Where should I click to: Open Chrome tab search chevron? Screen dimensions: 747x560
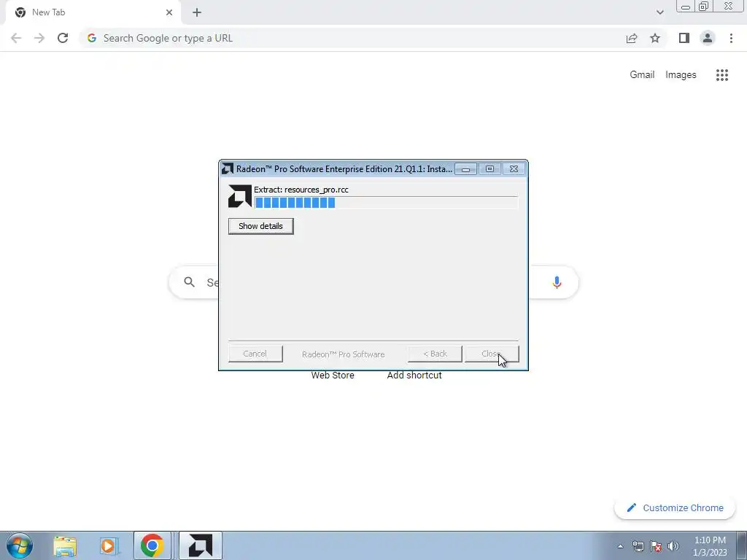[659, 12]
